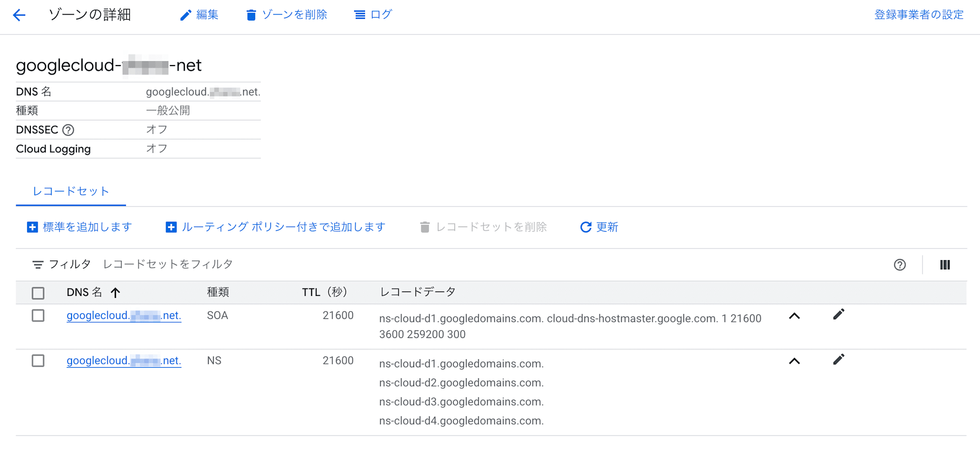This screenshot has height=455, width=980.
Task: Click the ログ button text
Action: [x=381, y=15]
